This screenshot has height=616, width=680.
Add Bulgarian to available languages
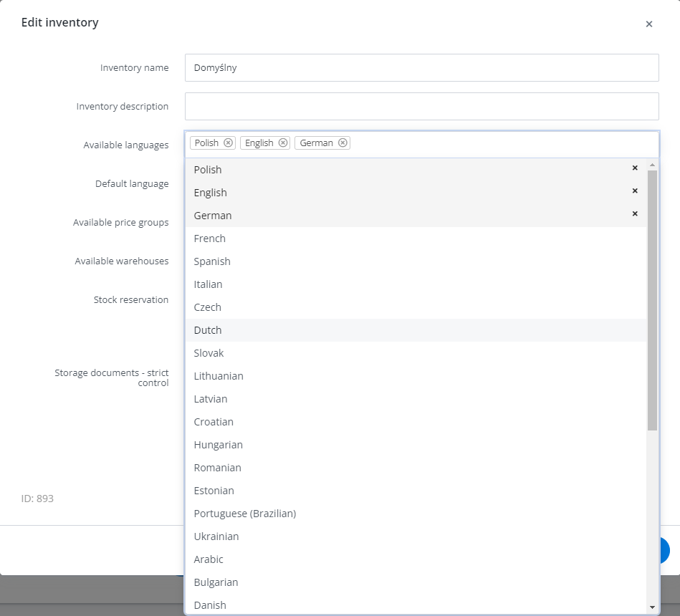tap(416, 582)
